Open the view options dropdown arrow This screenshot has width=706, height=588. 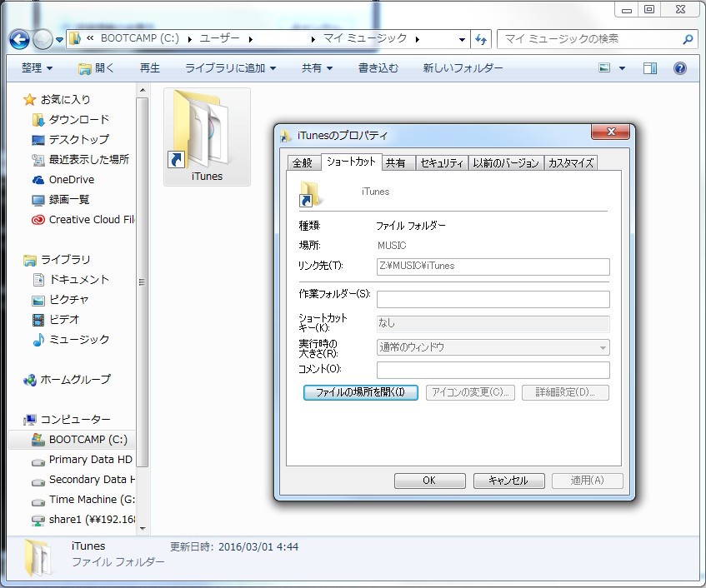[623, 68]
